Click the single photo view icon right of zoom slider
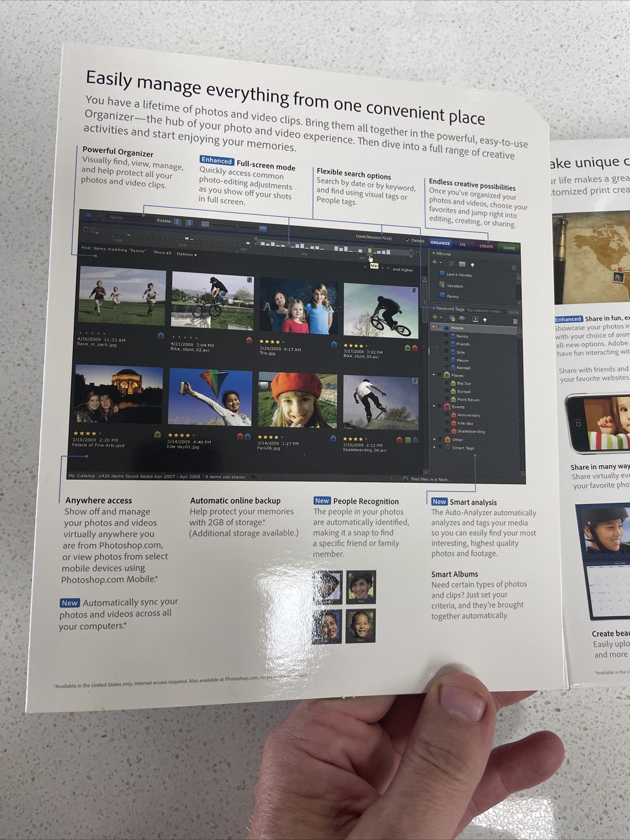 click(x=262, y=229)
